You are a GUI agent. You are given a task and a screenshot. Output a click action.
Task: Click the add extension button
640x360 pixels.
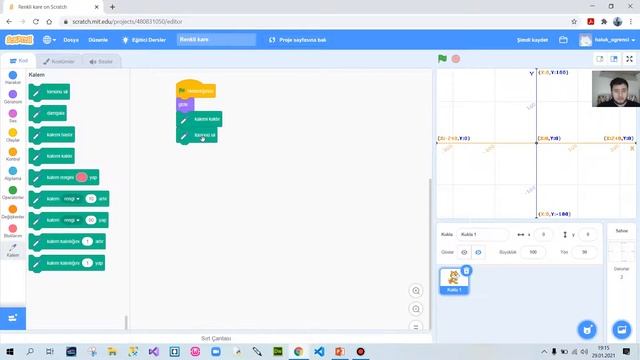(x=13, y=318)
